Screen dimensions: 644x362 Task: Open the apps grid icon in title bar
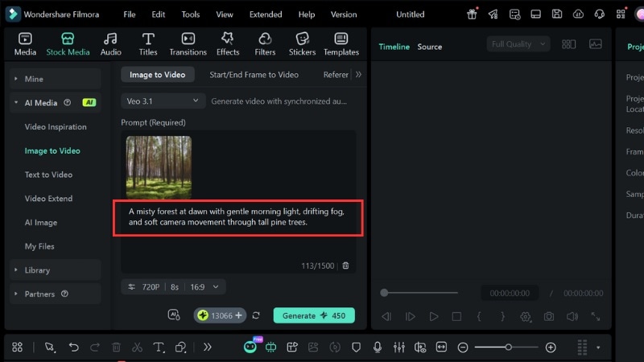click(621, 14)
